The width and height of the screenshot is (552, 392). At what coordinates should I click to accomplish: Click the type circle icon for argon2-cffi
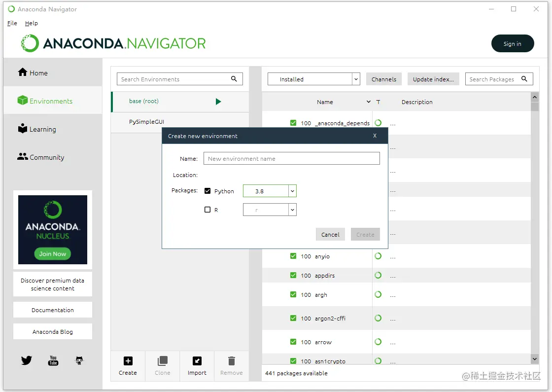(378, 318)
